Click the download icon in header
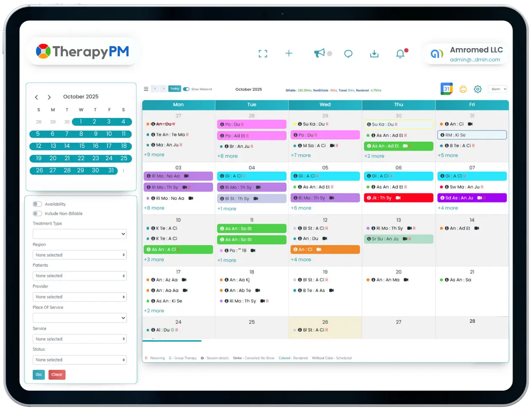 tap(374, 54)
